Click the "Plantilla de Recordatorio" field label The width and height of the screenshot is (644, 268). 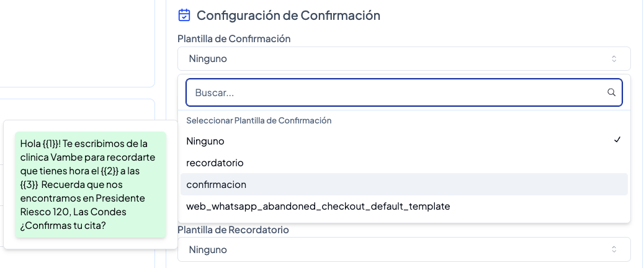(x=233, y=230)
